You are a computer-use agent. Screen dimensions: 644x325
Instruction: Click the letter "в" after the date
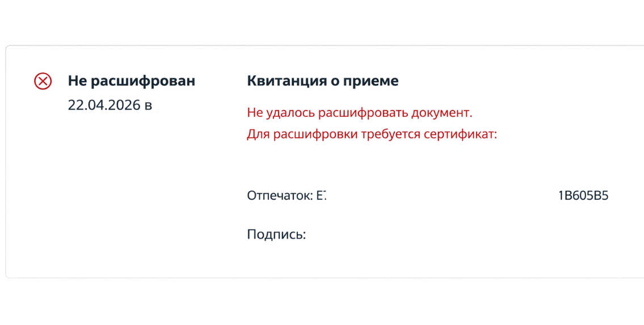point(148,105)
